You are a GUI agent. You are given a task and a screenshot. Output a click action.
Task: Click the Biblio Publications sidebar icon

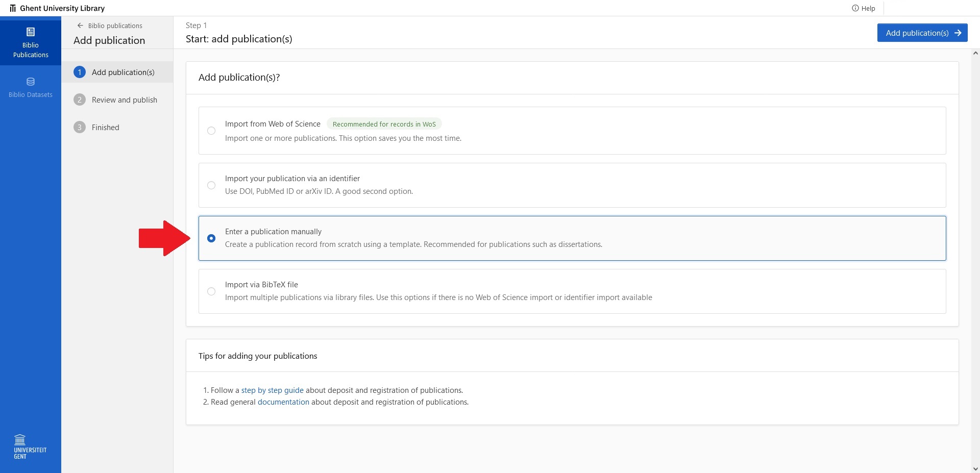click(31, 33)
